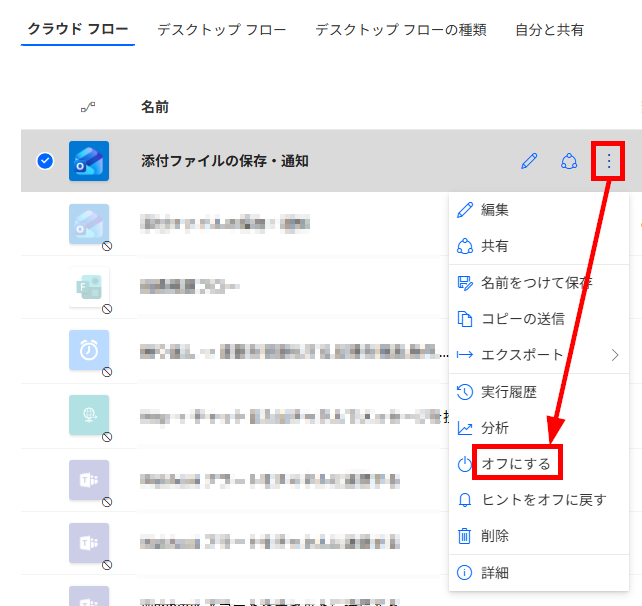The height and width of the screenshot is (606, 642).
Task: Click the pencil edit icon in selected row
Action: tap(529, 161)
